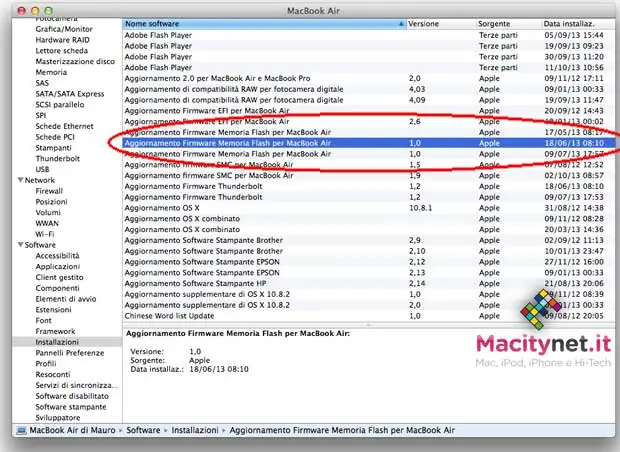The image size is (620, 452).
Task: Select Volumi under Network
Action: coord(48,212)
